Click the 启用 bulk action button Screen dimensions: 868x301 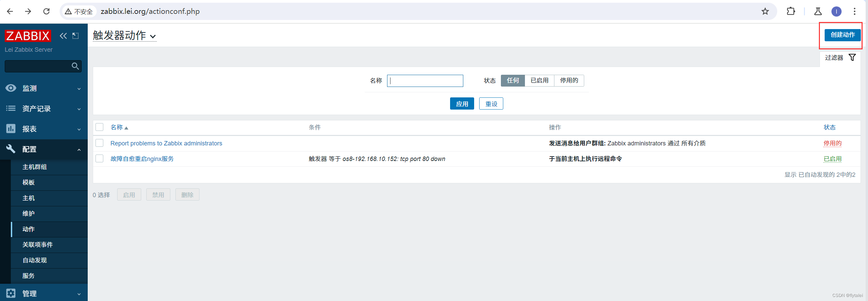[129, 195]
